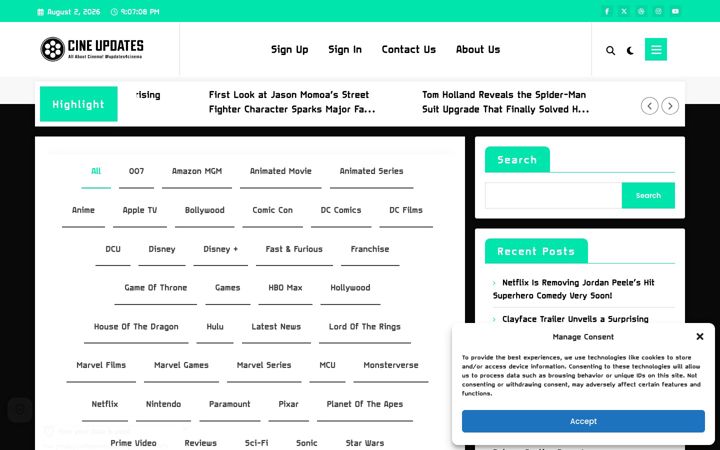Filter by Bollywood category
Screen dimensions: 720x450
(x=204, y=210)
